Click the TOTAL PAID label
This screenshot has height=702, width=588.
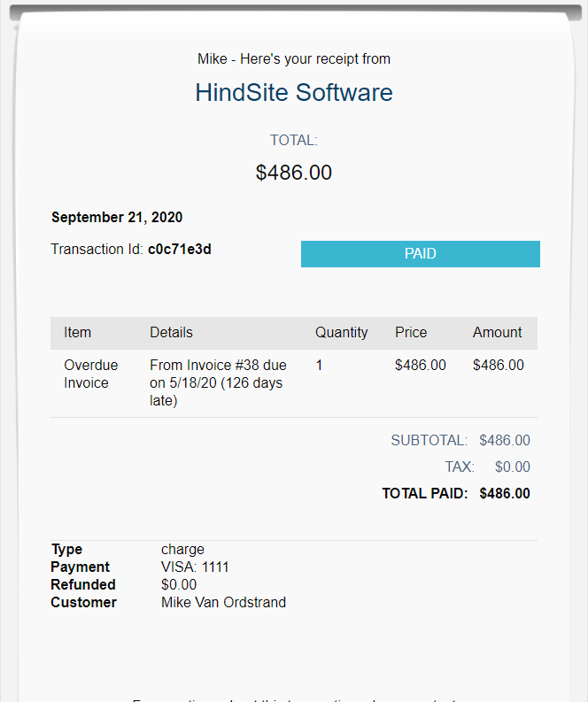[x=424, y=494]
